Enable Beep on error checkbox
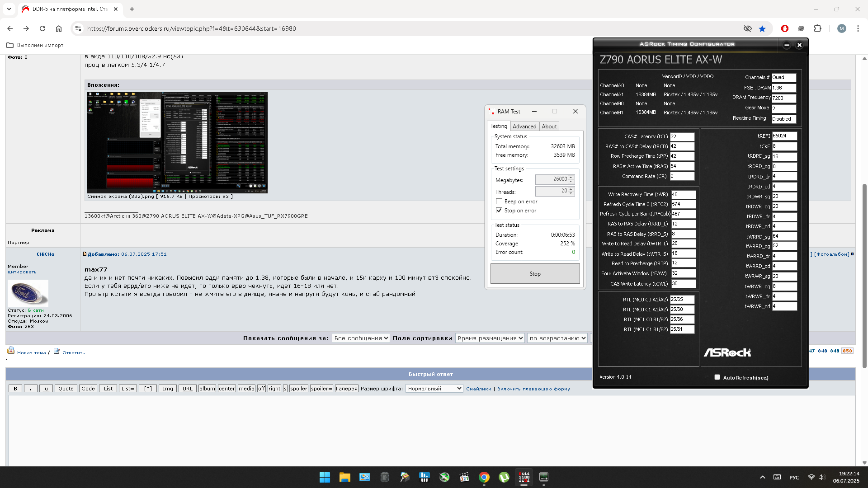868x488 pixels. pyautogui.click(x=499, y=202)
